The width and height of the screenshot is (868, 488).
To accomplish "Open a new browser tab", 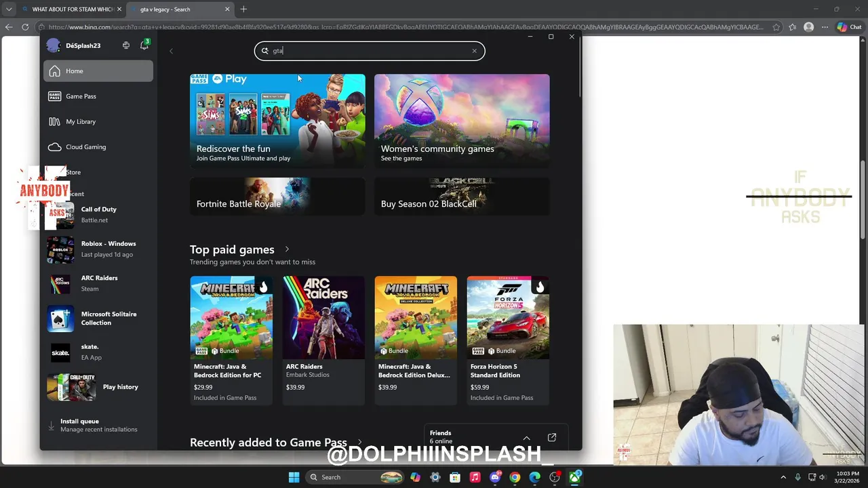I will pos(243,9).
